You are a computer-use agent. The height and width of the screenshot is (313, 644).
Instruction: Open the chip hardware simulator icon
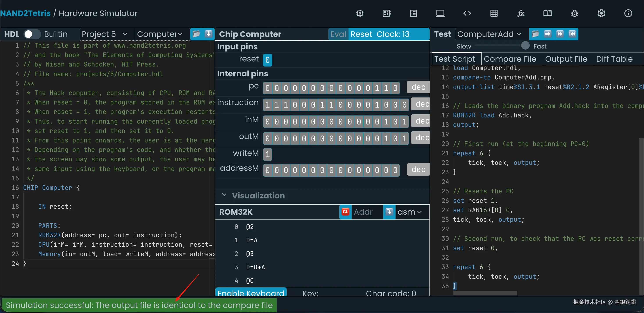point(360,13)
